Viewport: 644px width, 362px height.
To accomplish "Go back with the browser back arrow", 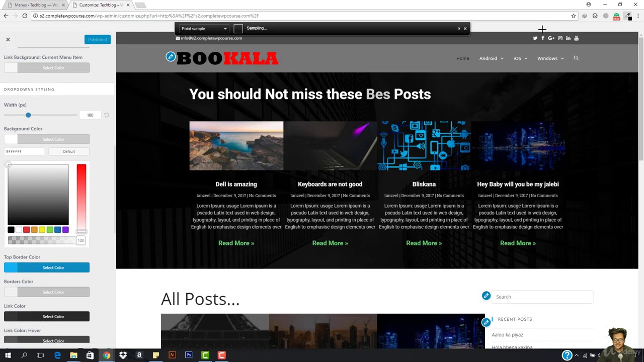I will coord(6,16).
